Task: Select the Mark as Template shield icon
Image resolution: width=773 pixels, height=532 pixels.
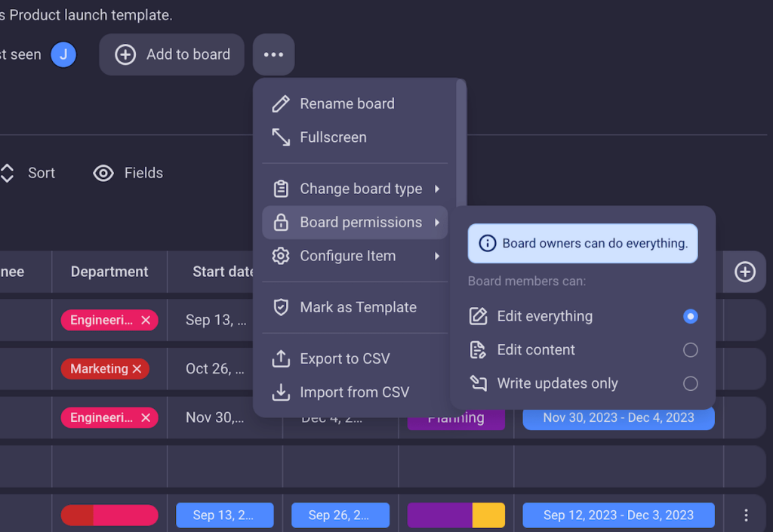Action: pyautogui.click(x=281, y=307)
